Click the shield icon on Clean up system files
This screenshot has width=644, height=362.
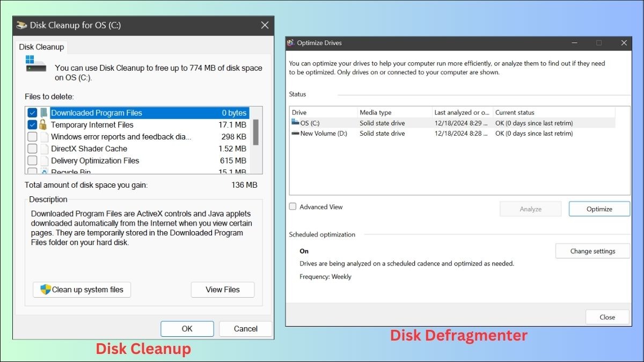[x=46, y=290]
